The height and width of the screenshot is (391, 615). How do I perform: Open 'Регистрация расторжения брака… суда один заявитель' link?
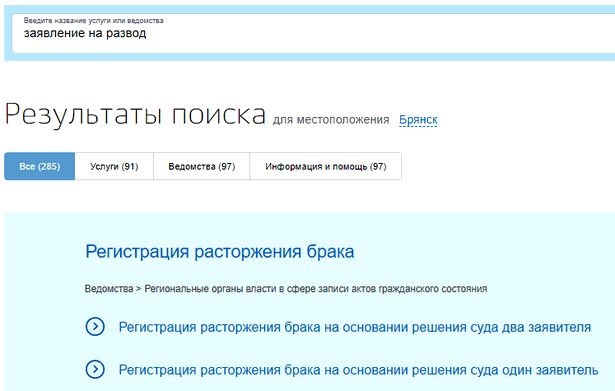pos(358,369)
